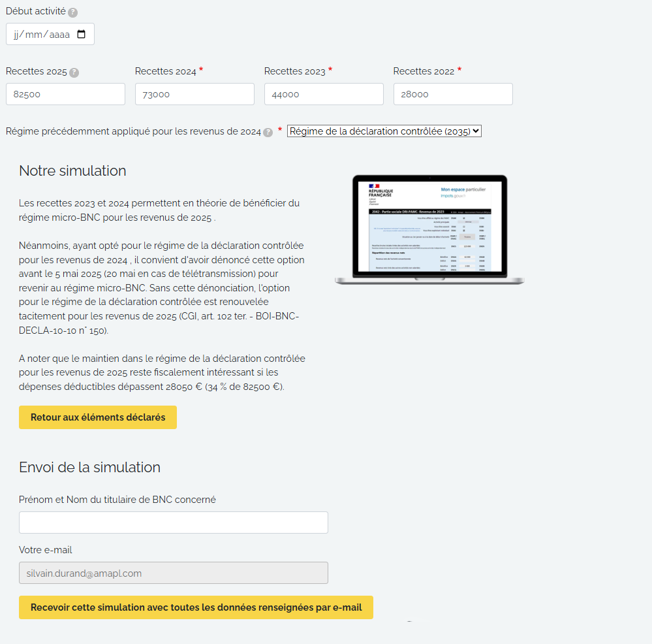This screenshot has width=652, height=644.
Task: Click Recevoir cette simulation par e-mail button
Action: [x=196, y=607]
